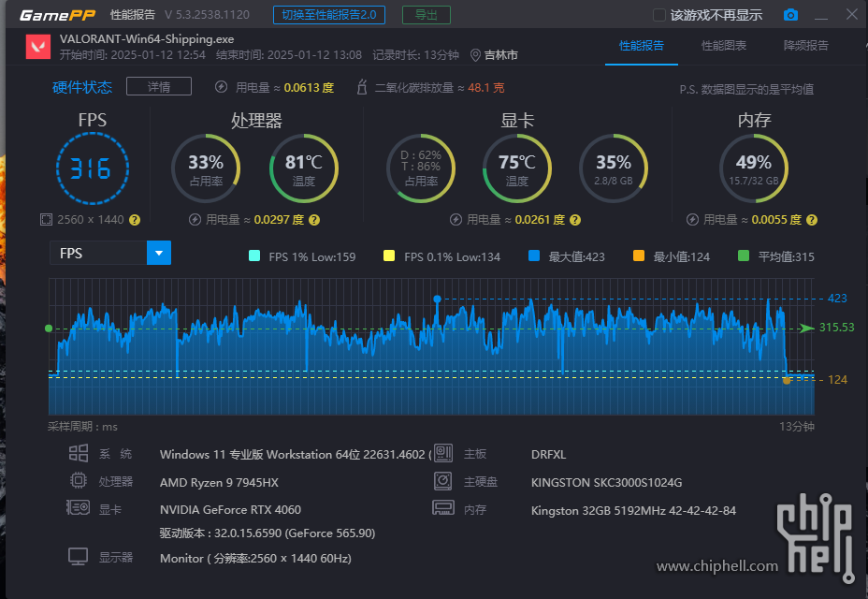Click the blue 最大值 legend swatch
Image resolution: width=868 pixels, height=599 pixels.
(534, 256)
